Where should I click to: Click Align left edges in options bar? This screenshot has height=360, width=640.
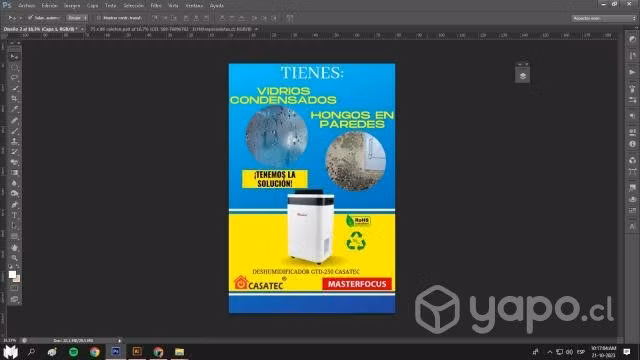coord(186,18)
